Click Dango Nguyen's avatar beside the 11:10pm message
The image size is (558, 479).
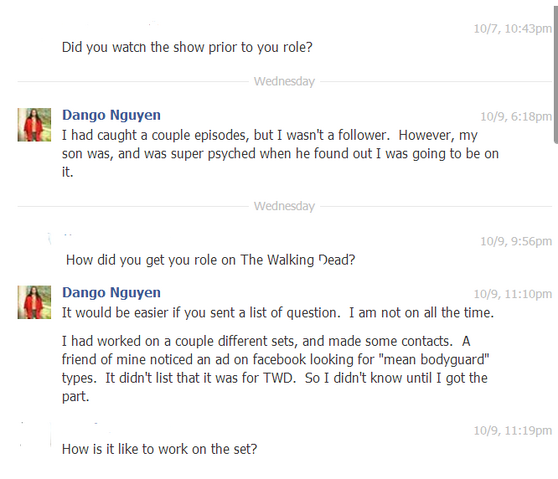click(34, 302)
